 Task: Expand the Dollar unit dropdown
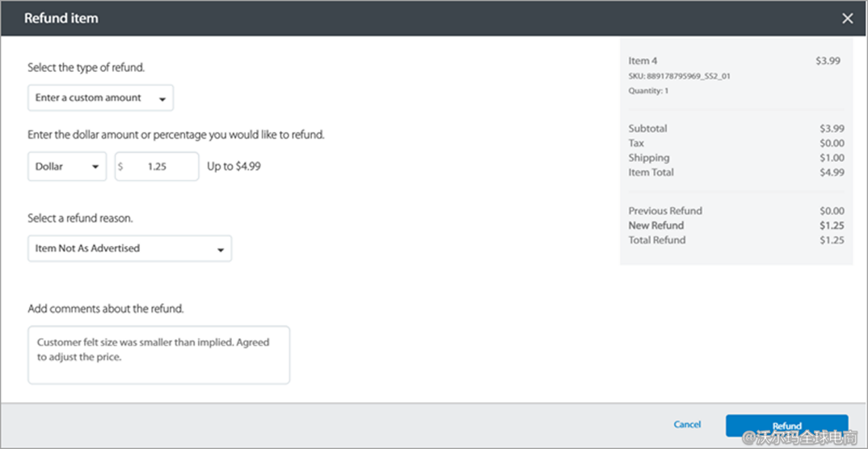click(67, 167)
